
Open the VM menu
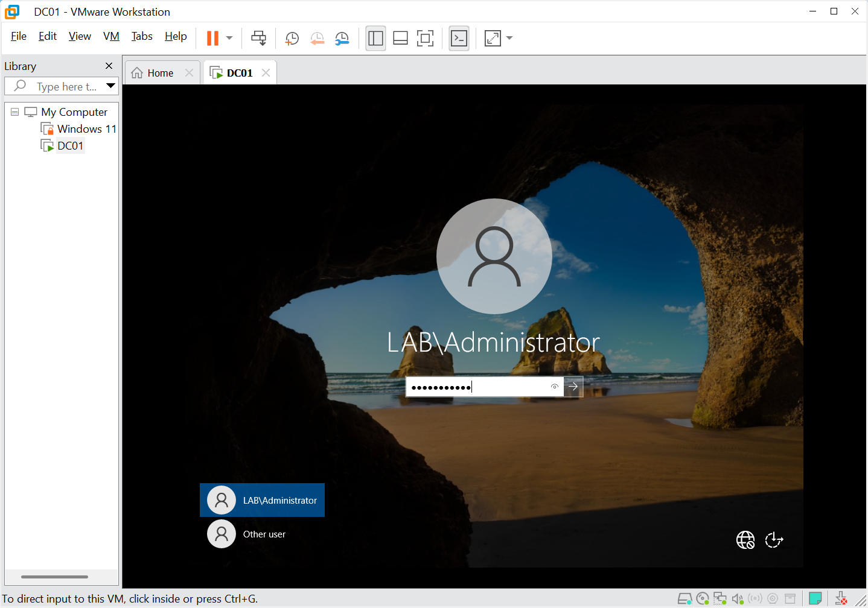tap(111, 36)
